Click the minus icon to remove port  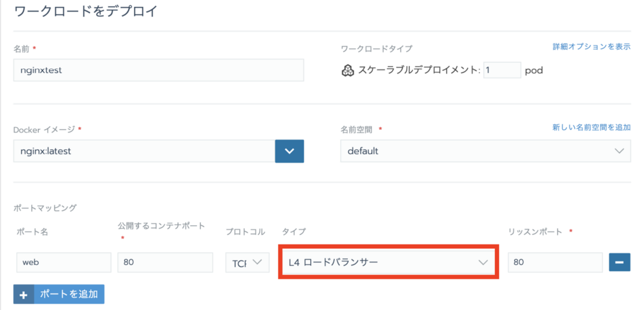(x=619, y=262)
